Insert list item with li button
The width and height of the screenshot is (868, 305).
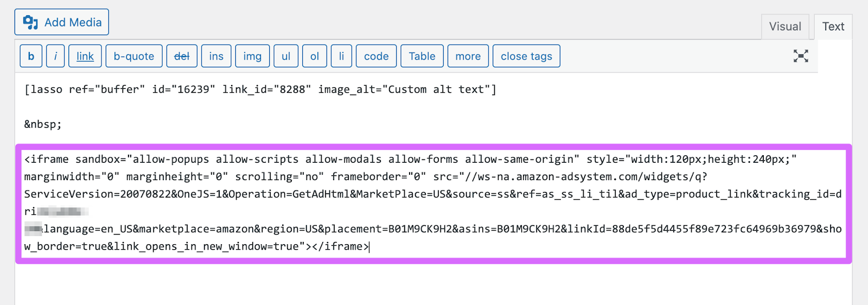point(341,56)
